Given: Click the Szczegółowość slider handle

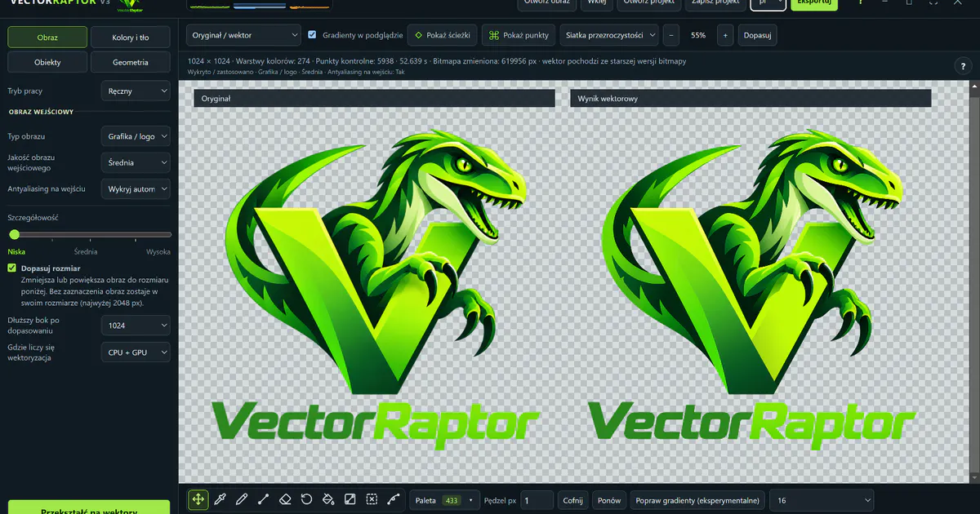Looking at the screenshot, I should [x=14, y=234].
